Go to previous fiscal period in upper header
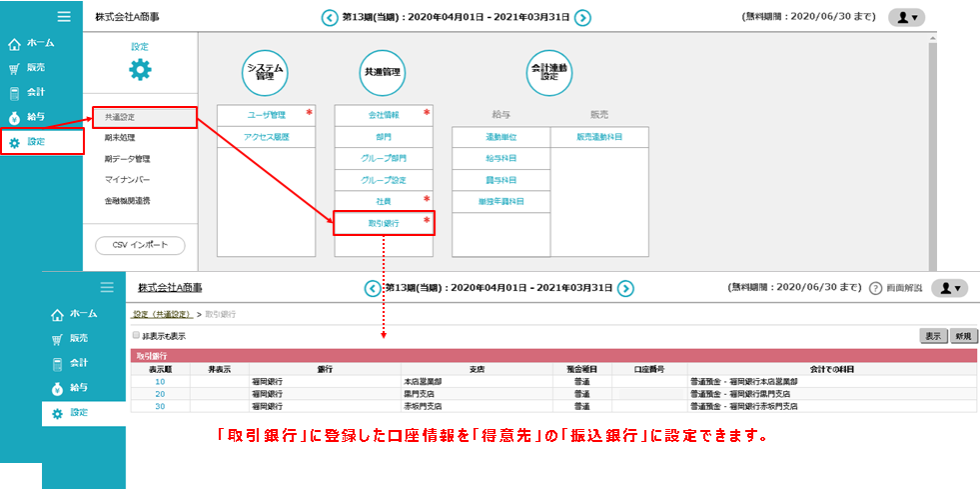Viewport: 980px width, 489px height. (x=329, y=17)
